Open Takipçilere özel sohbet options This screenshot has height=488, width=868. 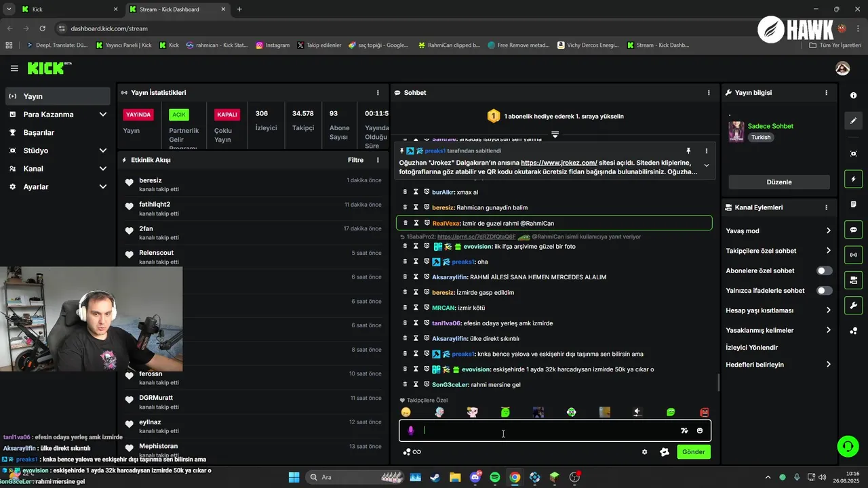(x=778, y=251)
